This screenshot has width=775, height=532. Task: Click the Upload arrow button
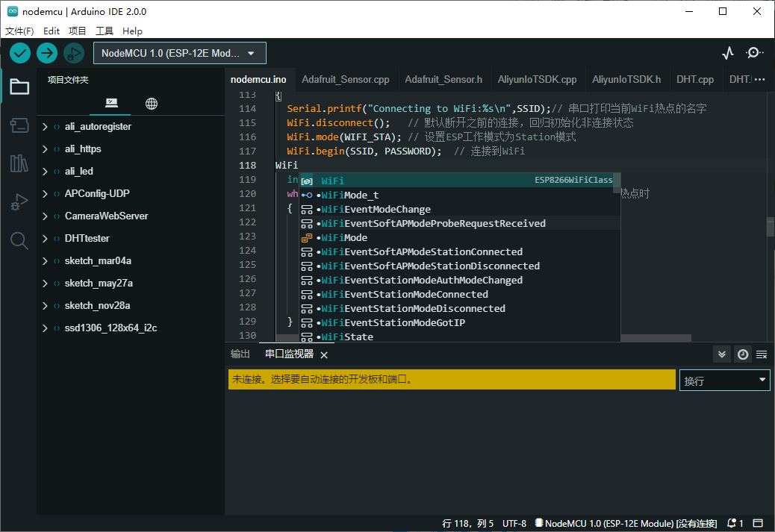(x=47, y=53)
